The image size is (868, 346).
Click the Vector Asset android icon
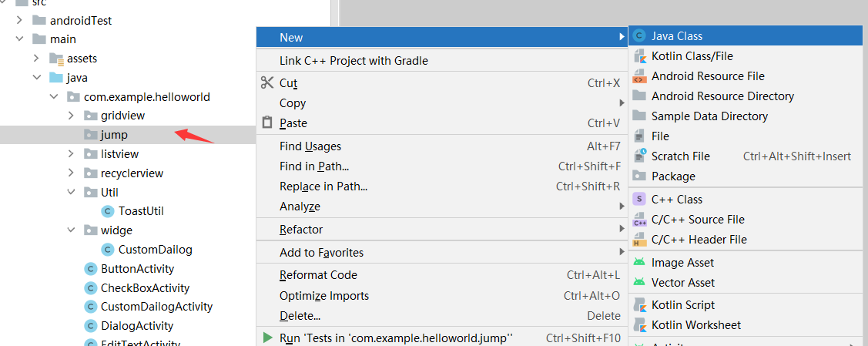pos(638,283)
